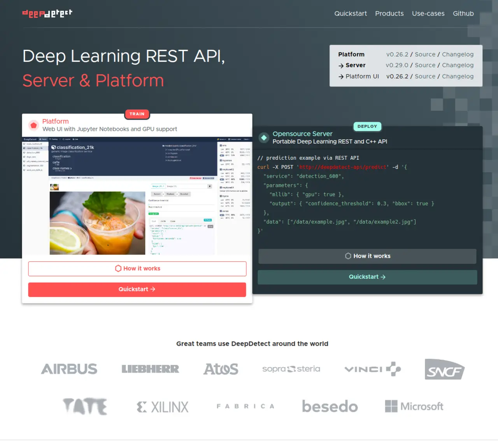
Task: Click the Besedo logo
Action: 330,406
